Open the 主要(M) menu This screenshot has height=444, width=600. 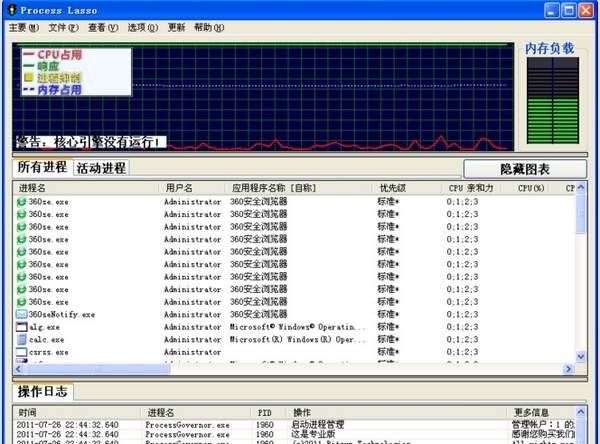click(24, 27)
